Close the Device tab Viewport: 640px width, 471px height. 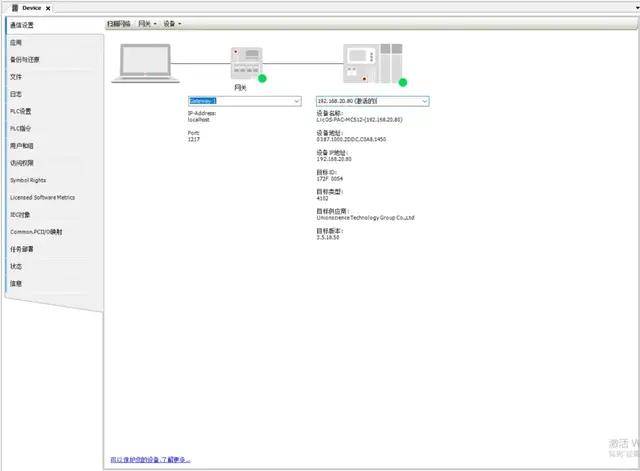coord(48,8)
